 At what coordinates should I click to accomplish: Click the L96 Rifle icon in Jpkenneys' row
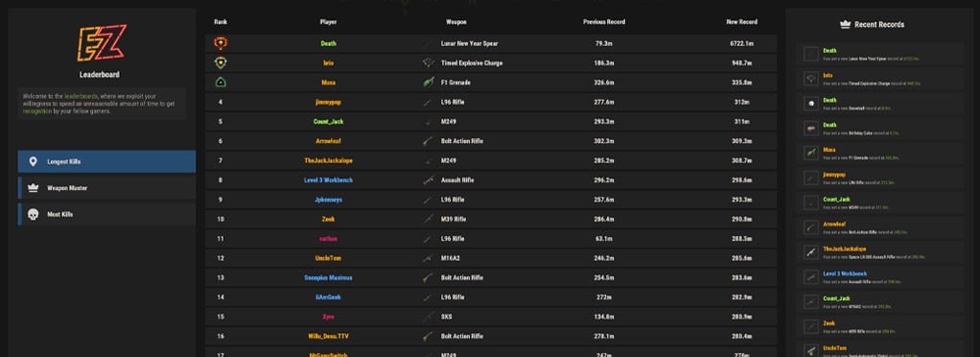coord(428,200)
